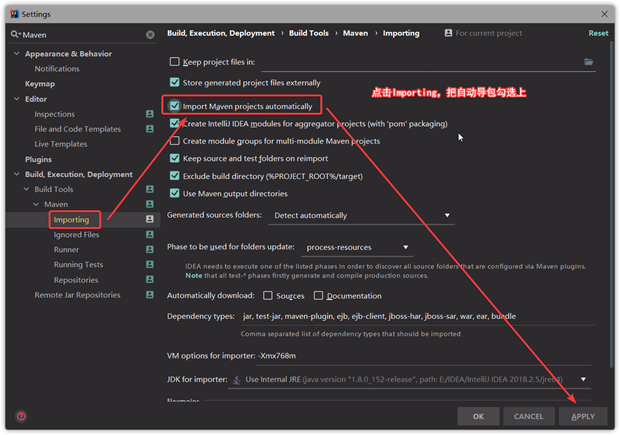
Task: Click the OK button
Action: [478, 416]
